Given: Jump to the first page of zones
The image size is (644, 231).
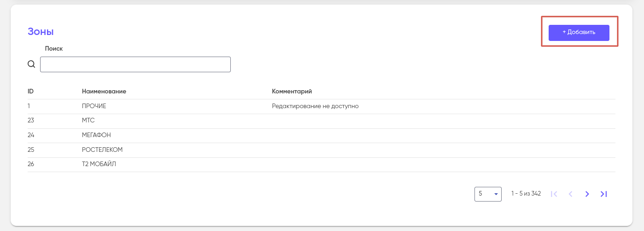Looking at the screenshot, I should [554, 194].
